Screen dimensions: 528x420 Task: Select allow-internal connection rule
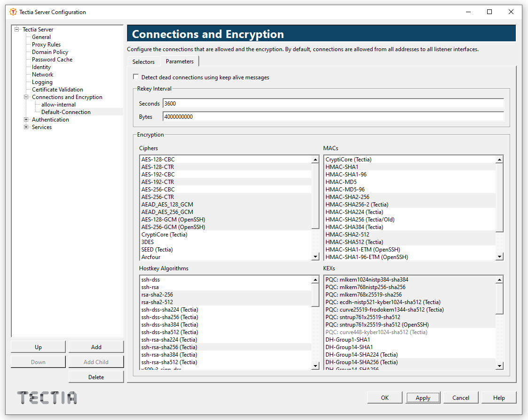coord(58,105)
